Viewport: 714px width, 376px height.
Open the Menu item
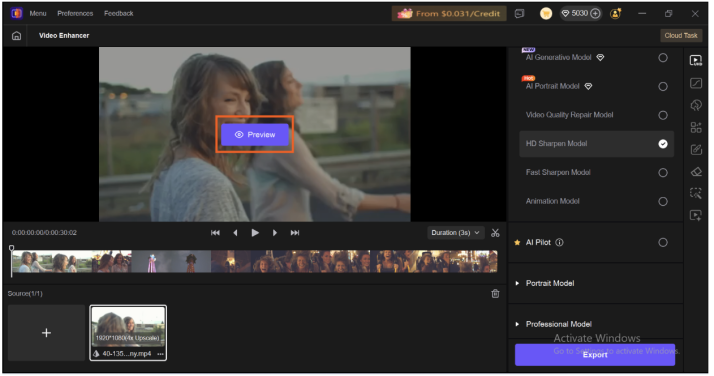38,13
